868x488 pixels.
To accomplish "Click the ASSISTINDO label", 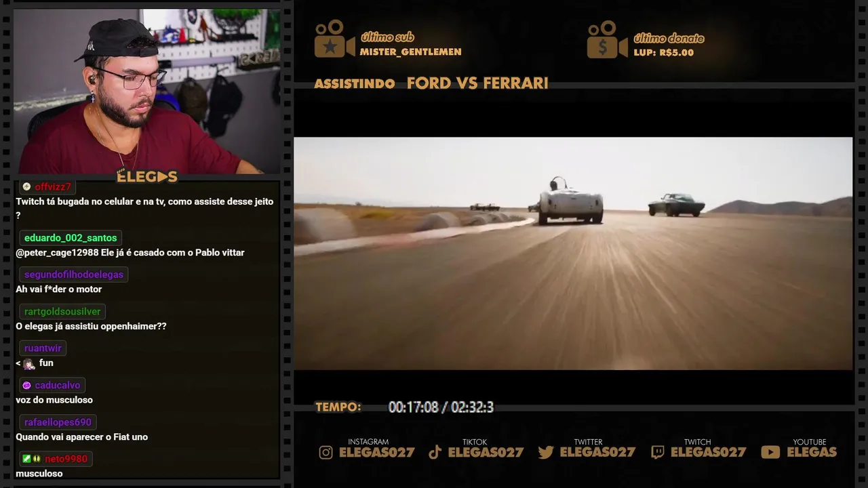I will [355, 84].
